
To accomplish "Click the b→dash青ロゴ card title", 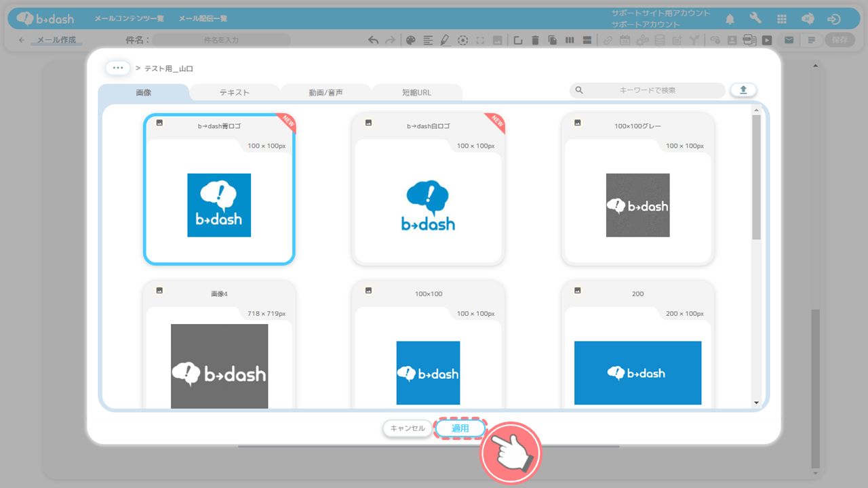I will 219,126.
